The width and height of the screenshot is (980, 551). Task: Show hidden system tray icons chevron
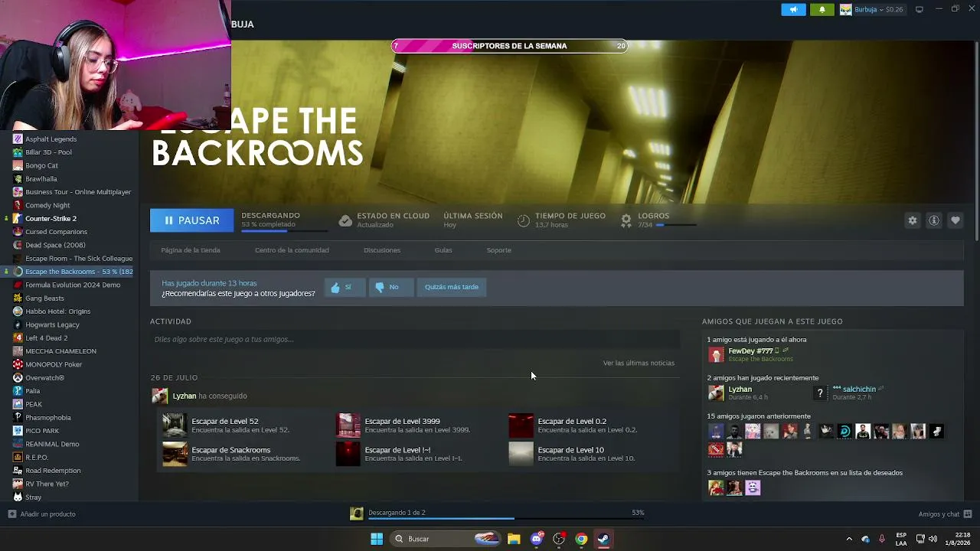click(x=848, y=539)
